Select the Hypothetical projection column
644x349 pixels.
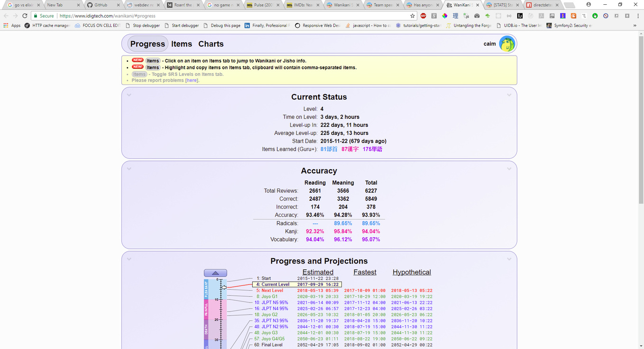pyautogui.click(x=412, y=273)
